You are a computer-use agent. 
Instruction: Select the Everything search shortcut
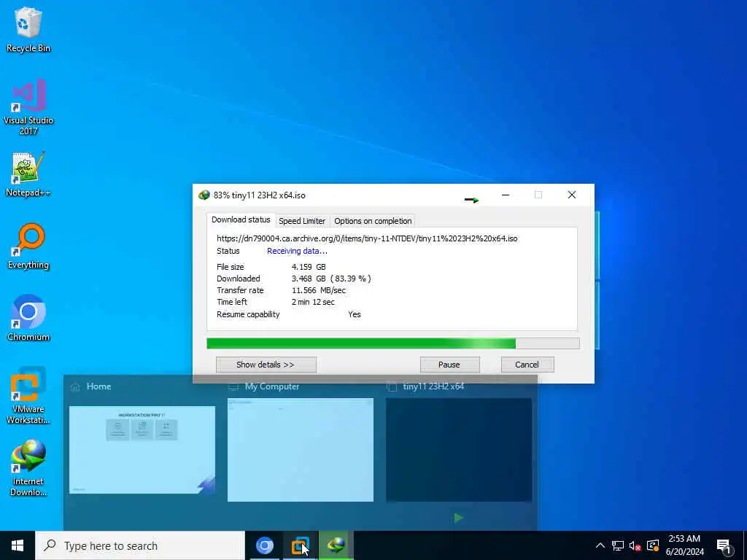pos(28,246)
